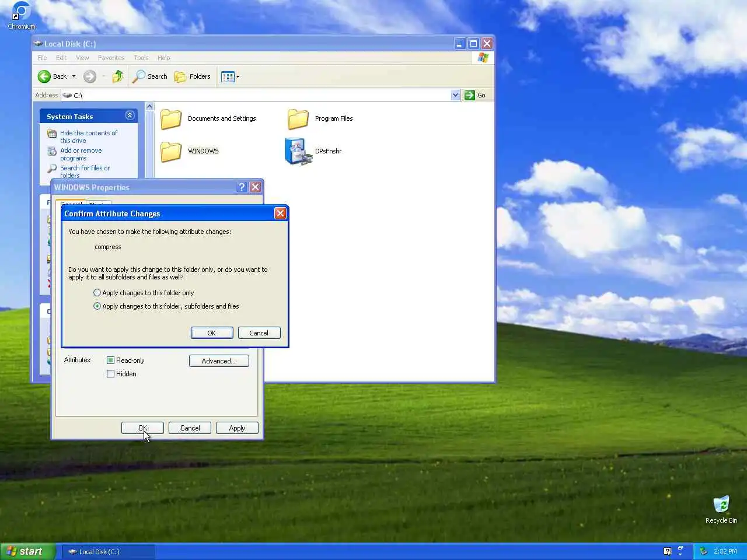This screenshot has height=560, width=747.
Task: Open the Edit menu
Action: pyautogui.click(x=61, y=58)
